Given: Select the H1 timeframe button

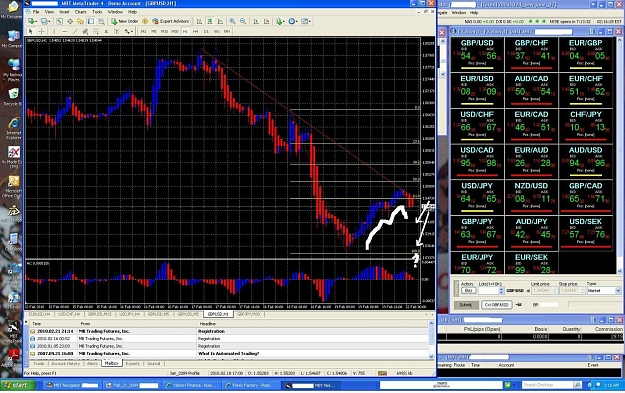Looking at the screenshot, I should (185, 31).
